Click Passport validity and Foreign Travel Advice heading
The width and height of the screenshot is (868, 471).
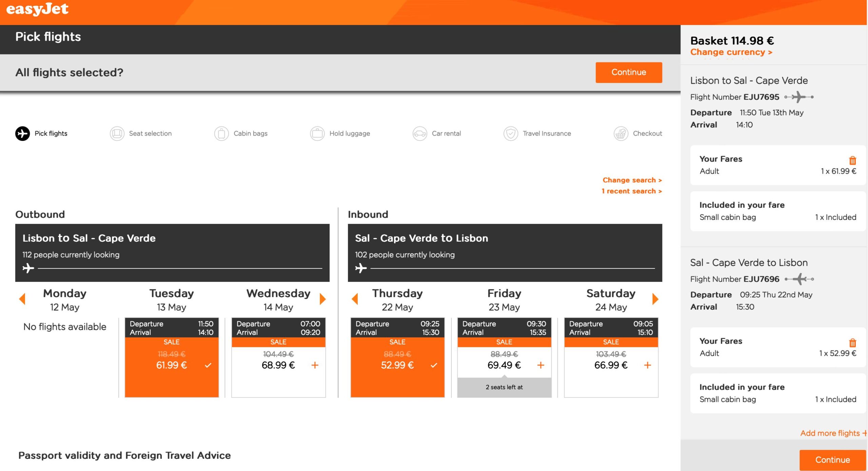point(124,455)
